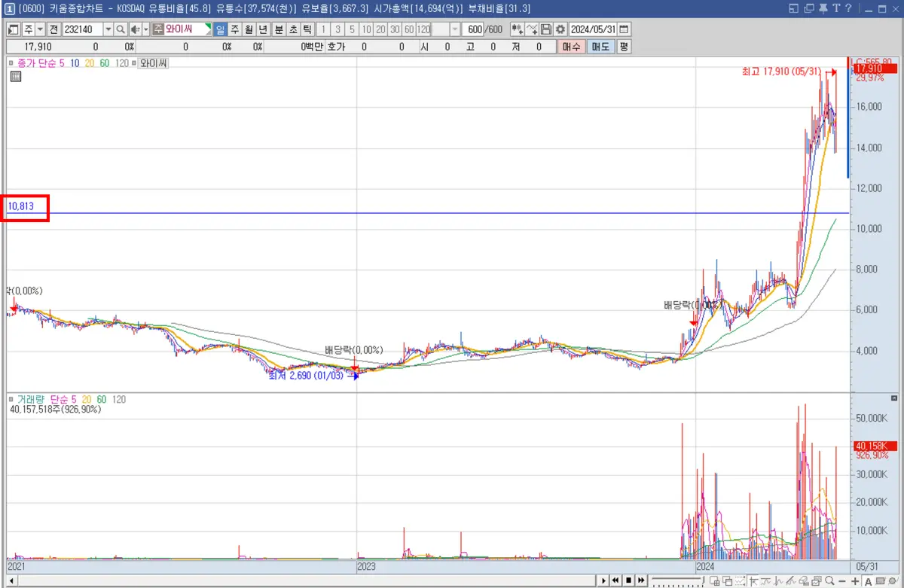Click the 평 button next to 매도
The image size is (904, 588).
(624, 47)
